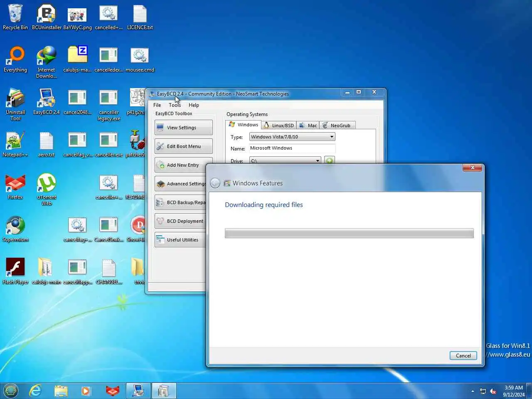Click Add New Entry button

pyautogui.click(x=183, y=165)
